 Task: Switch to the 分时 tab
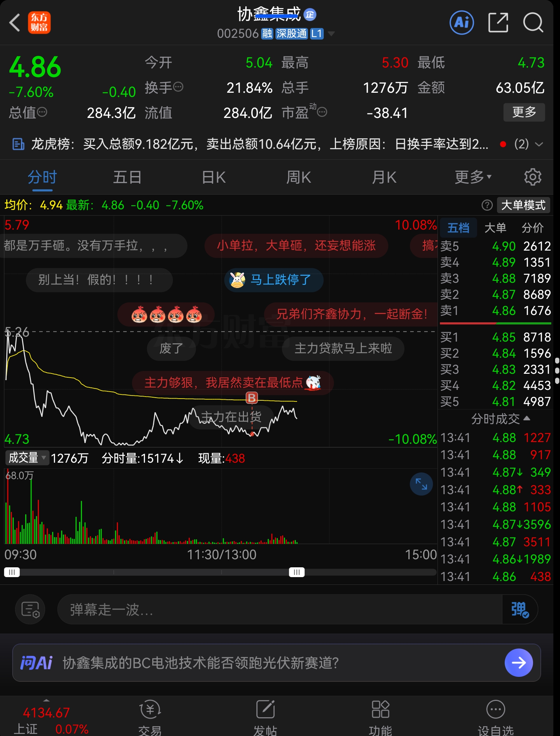pos(42,177)
